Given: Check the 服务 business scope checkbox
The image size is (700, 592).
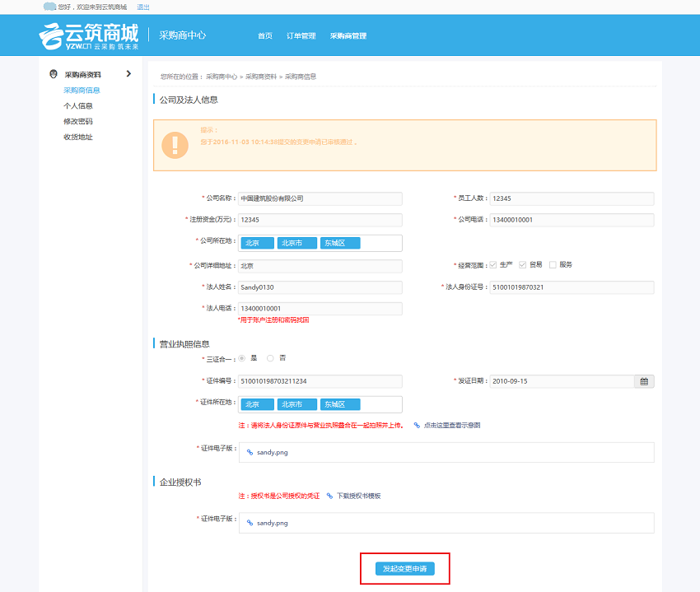Looking at the screenshot, I should (x=553, y=265).
